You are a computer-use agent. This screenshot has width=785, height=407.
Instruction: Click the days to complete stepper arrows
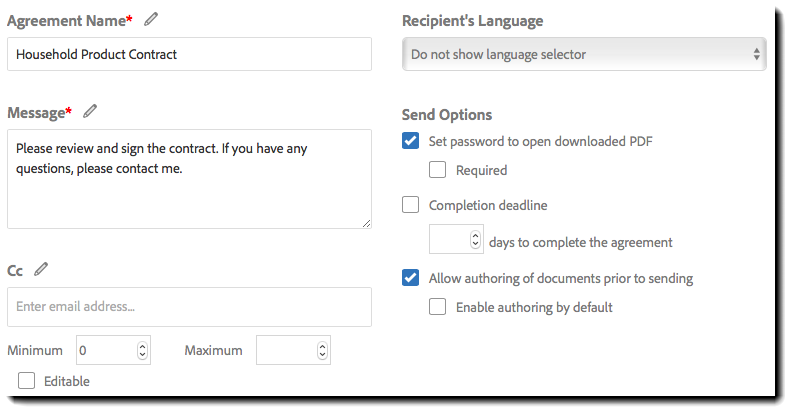coord(475,240)
